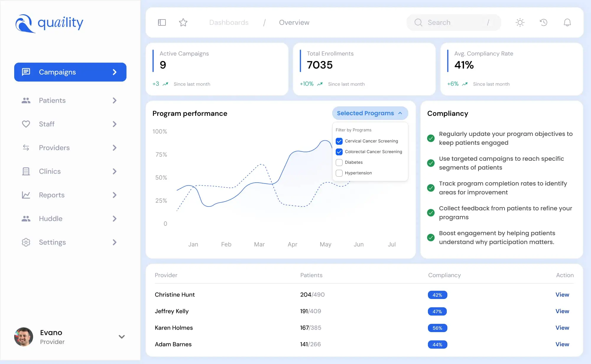Select the Patients icon in the sidebar

(26, 100)
